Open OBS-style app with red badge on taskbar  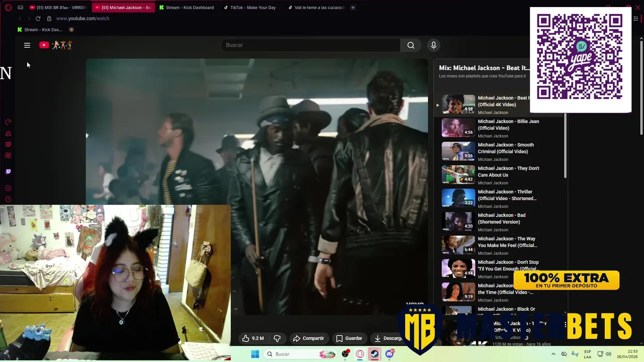(346, 354)
